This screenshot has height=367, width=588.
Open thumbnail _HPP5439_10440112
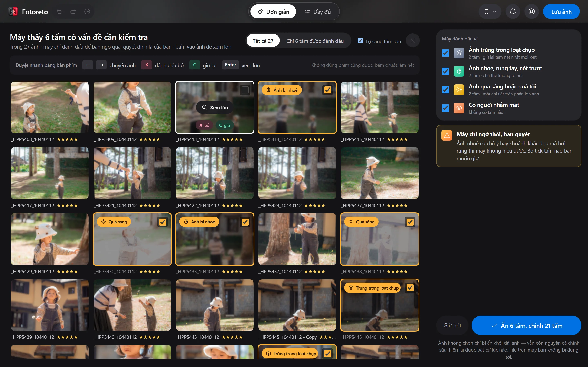coord(50,305)
